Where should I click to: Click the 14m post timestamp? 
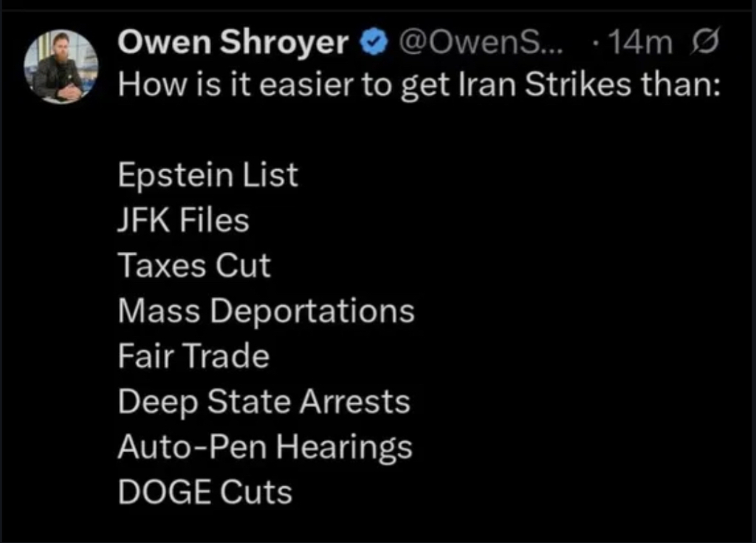[639, 44]
